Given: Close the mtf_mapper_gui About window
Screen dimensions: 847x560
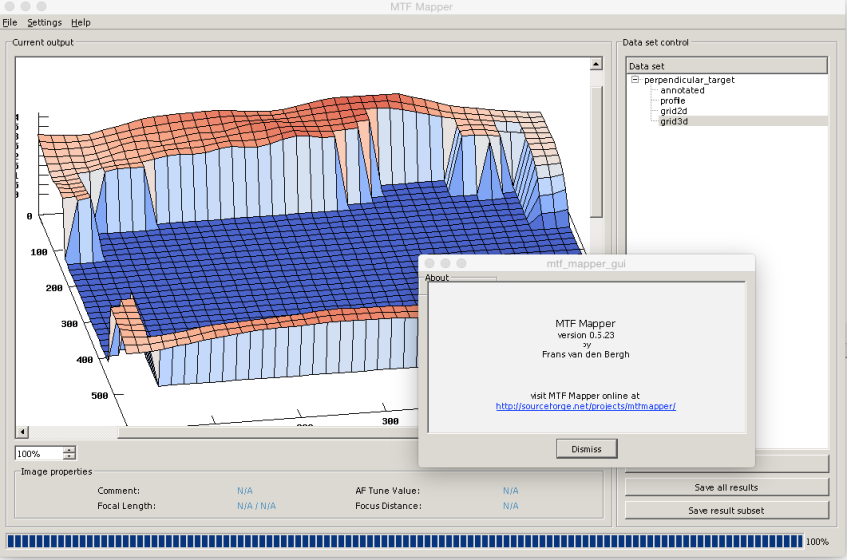Looking at the screenshot, I should point(429,263).
